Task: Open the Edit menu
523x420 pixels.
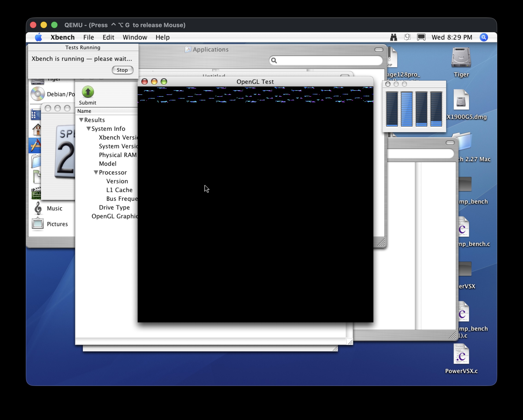Action: pos(108,37)
